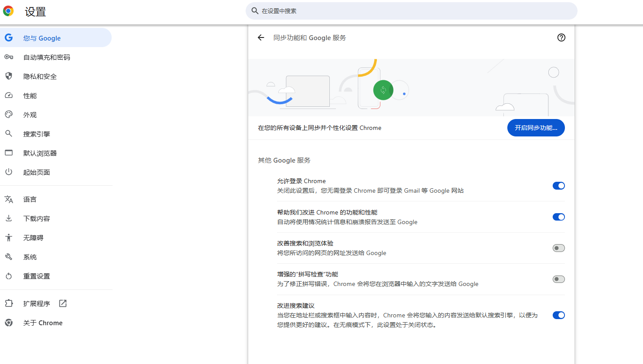Focus the 在设置中搜索 search field
Image resolution: width=643 pixels, height=364 pixels.
tap(411, 11)
